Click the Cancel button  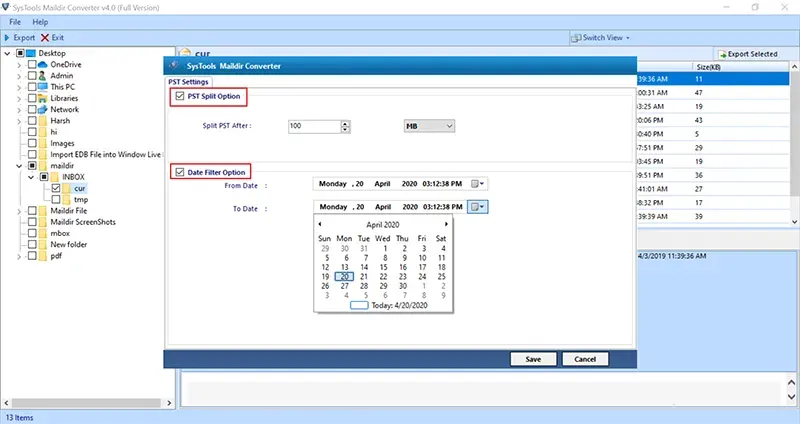pos(585,359)
